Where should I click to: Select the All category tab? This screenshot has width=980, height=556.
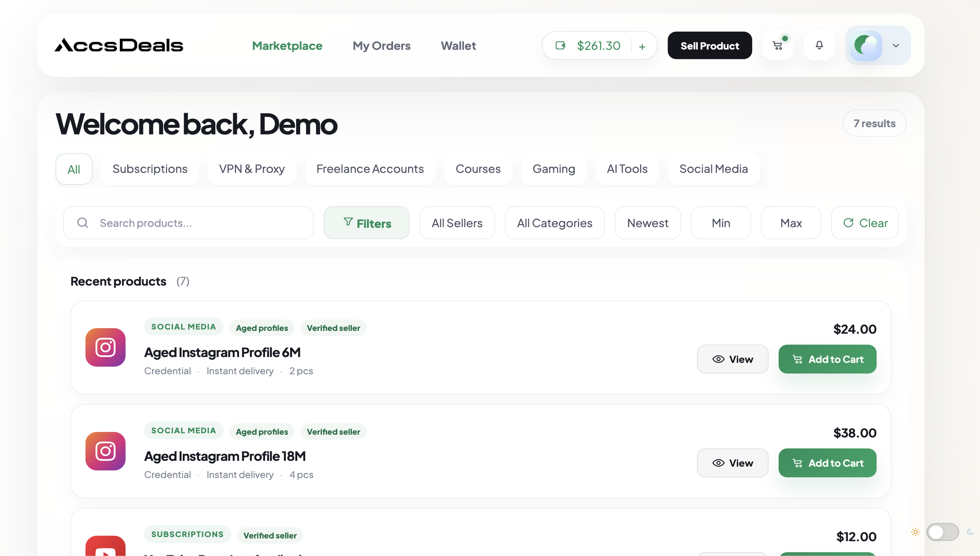pyautogui.click(x=74, y=169)
